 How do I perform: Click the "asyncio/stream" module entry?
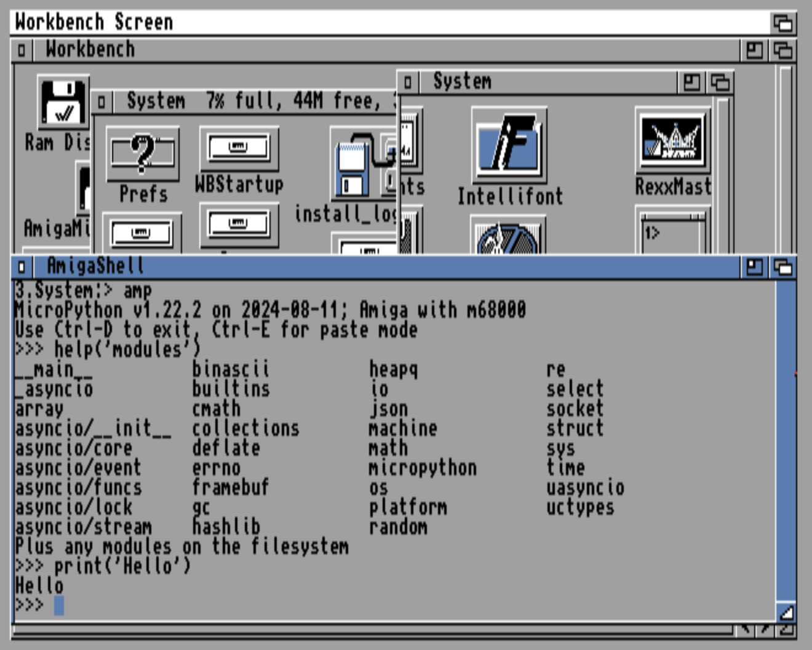[84, 527]
